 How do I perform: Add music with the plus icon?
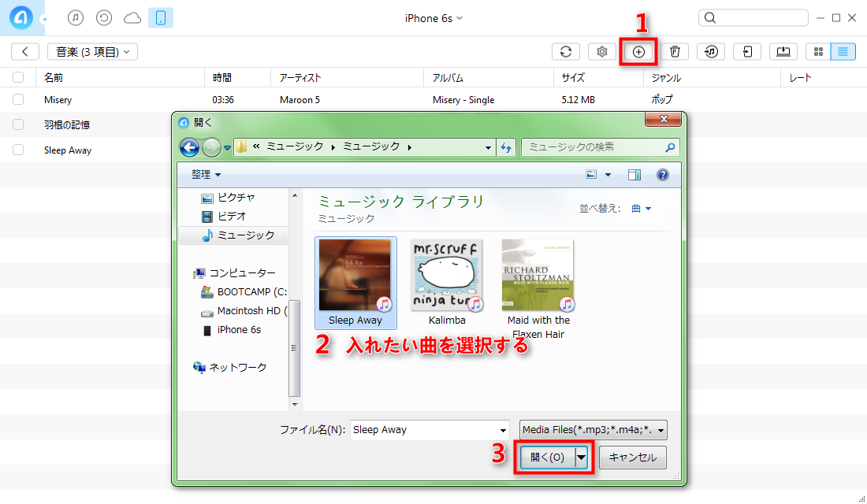[x=638, y=51]
